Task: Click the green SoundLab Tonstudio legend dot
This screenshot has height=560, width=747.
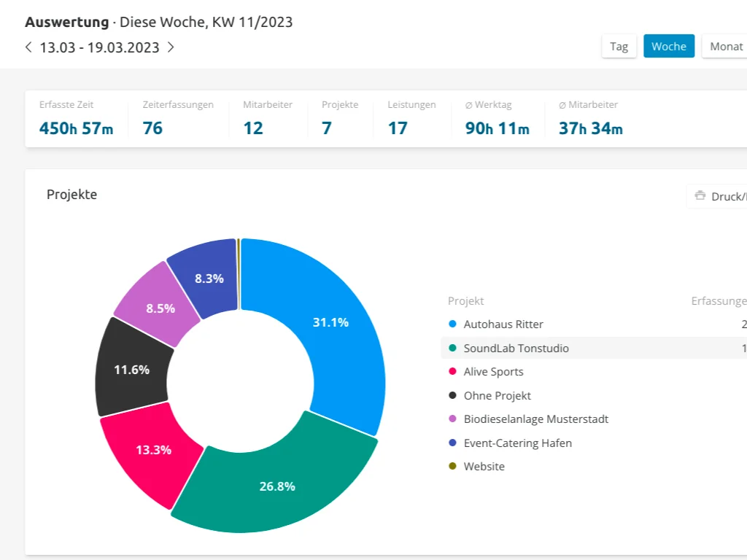Action: [x=452, y=348]
